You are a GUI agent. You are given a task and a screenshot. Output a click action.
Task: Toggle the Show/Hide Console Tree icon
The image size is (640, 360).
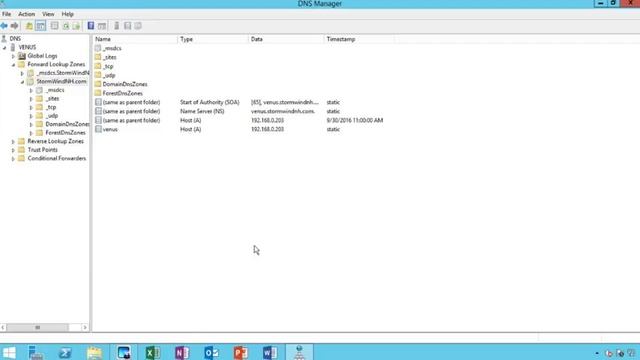[40, 26]
